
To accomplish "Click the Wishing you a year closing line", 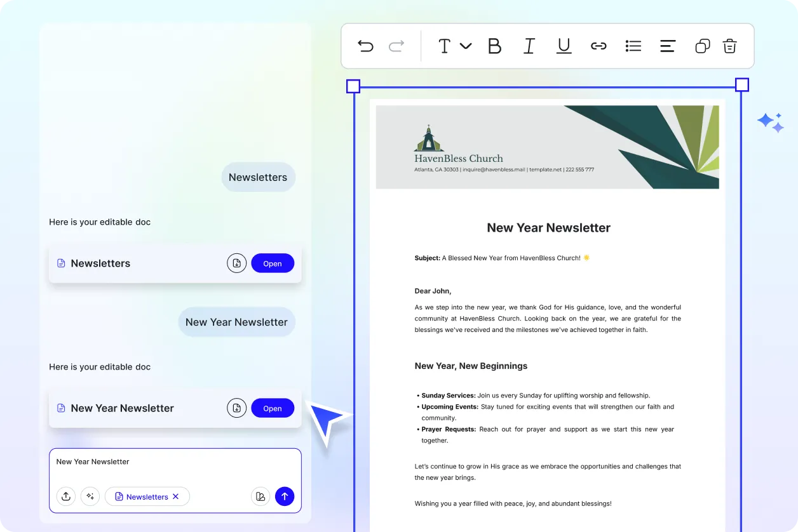I will [513, 503].
